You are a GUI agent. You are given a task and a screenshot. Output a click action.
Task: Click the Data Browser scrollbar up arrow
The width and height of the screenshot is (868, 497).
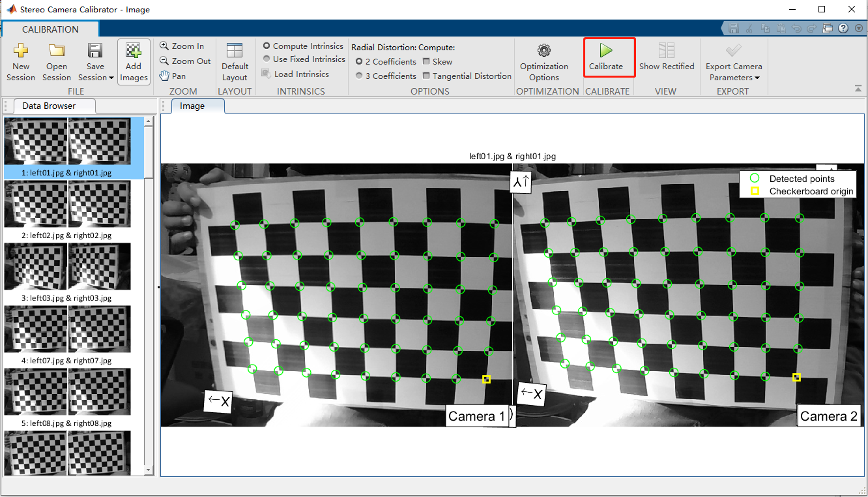(x=149, y=121)
